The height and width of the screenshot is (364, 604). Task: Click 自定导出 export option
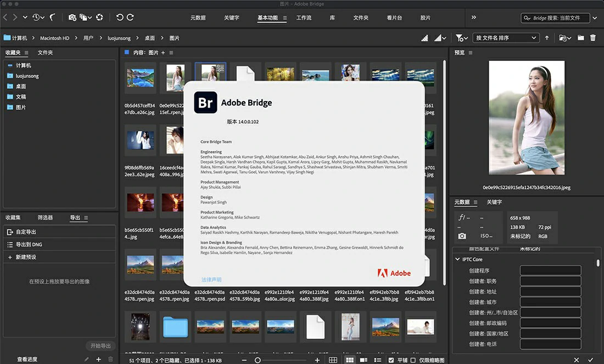point(60,232)
